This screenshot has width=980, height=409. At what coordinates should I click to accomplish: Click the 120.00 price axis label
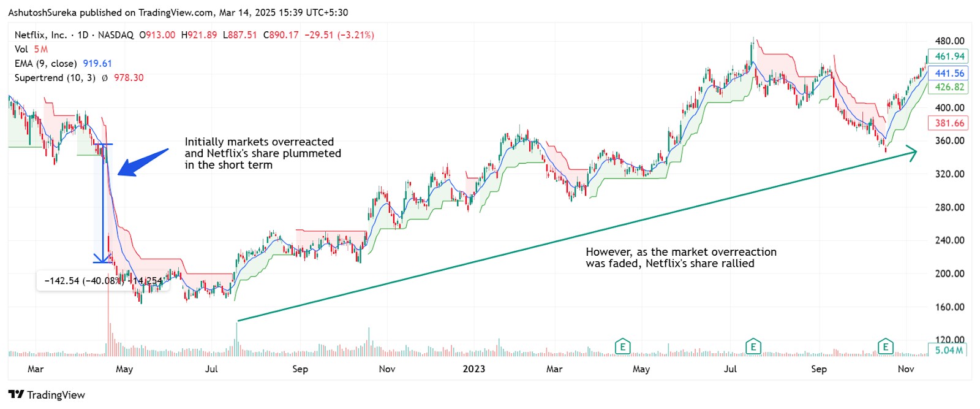tap(949, 339)
